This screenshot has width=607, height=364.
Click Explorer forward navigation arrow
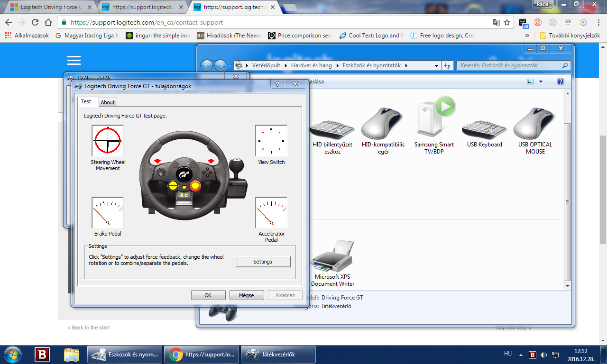coord(220,66)
